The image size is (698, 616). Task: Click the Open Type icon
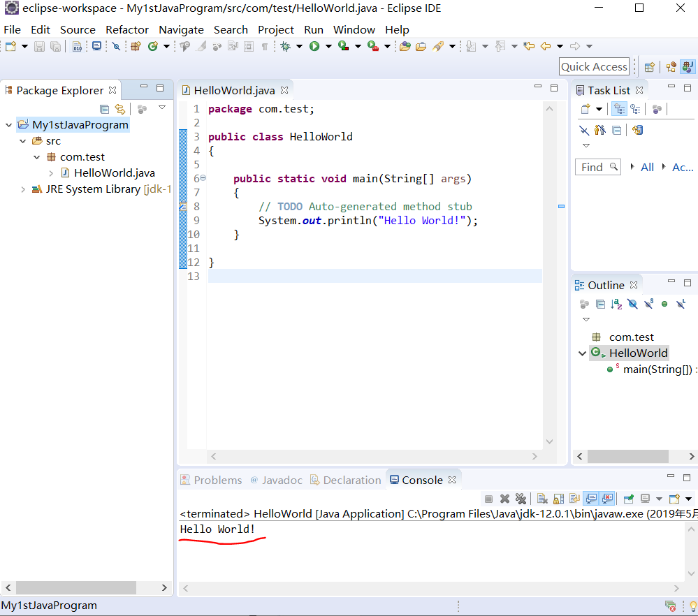[x=405, y=46]
